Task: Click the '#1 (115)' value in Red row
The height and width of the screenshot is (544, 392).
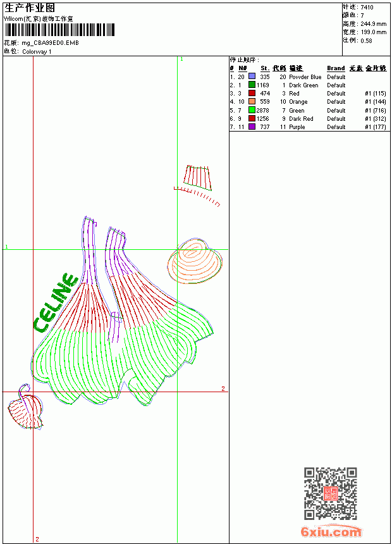Action: click(376, 94)
